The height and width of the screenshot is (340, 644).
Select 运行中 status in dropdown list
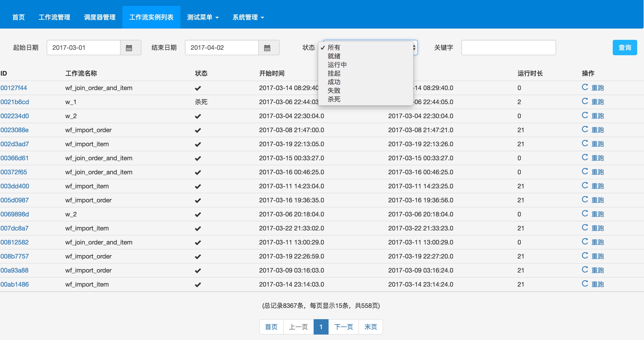pyautogui.click(x=337, y=65)
